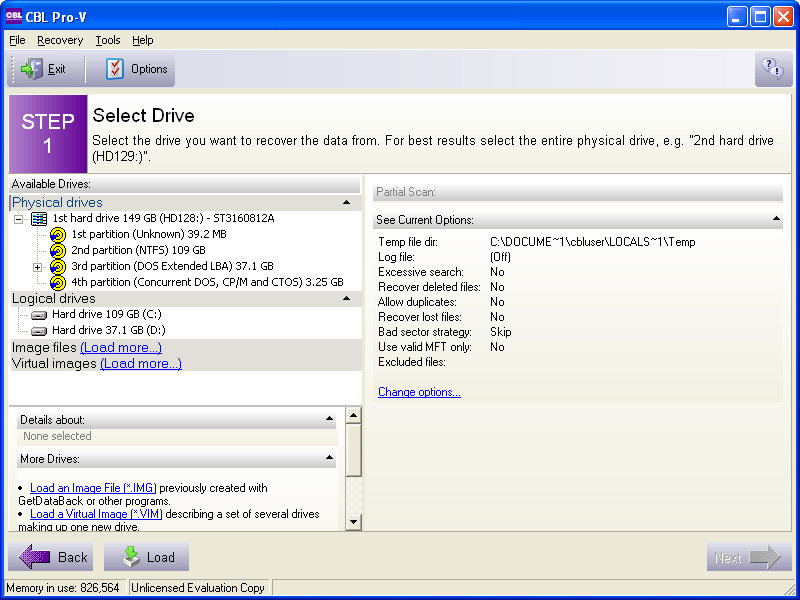Viewport: 800px width, 600px height.
Task: Click the Logical drives heading text
Action: coord(54,298)
